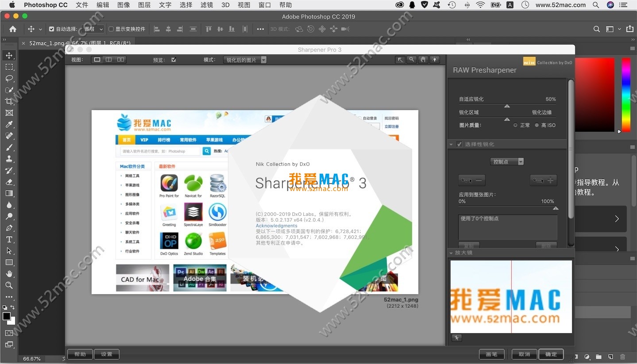Select the Zoom tool in Photoshop toolbar
The image size is (637, 364).
[x=9, y=285]
